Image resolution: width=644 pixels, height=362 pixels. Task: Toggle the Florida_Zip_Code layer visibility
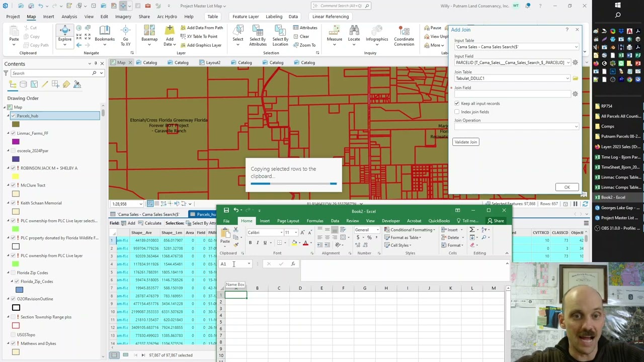[17, 282]
